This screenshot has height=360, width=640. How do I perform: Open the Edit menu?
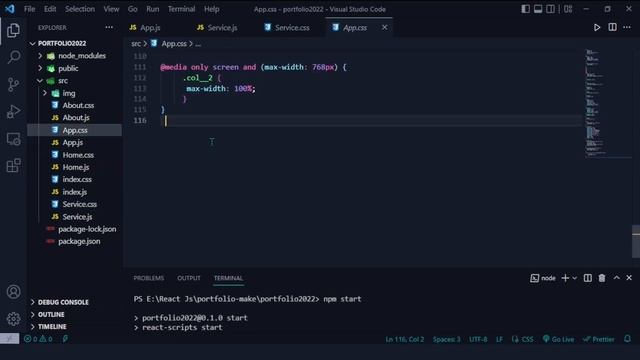click(x=50, y=9)
